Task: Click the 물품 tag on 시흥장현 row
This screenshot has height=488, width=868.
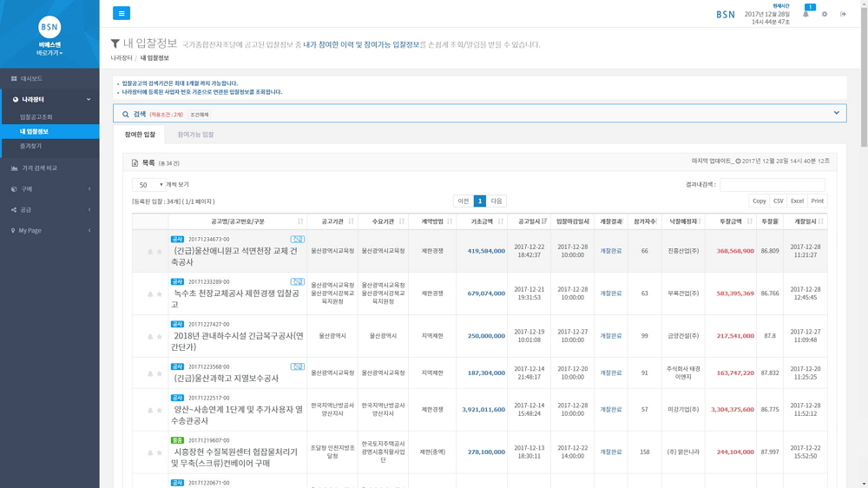Action: click(177, 440)
